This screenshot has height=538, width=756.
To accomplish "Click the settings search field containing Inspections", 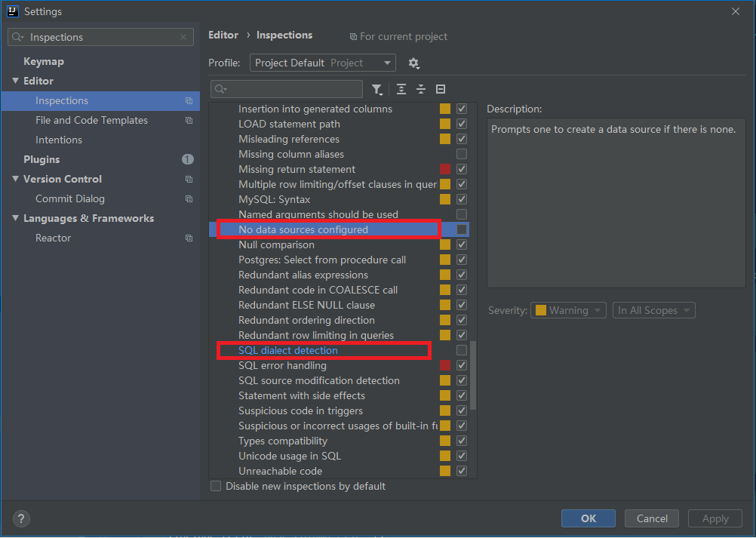I will [x=101, y=37].
